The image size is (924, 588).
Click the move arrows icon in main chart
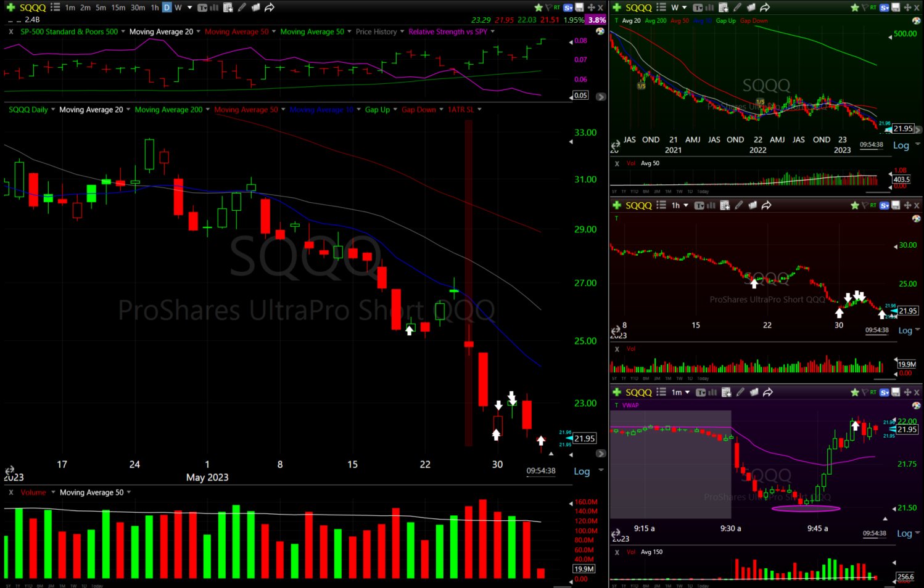click(x=591, y=7)
